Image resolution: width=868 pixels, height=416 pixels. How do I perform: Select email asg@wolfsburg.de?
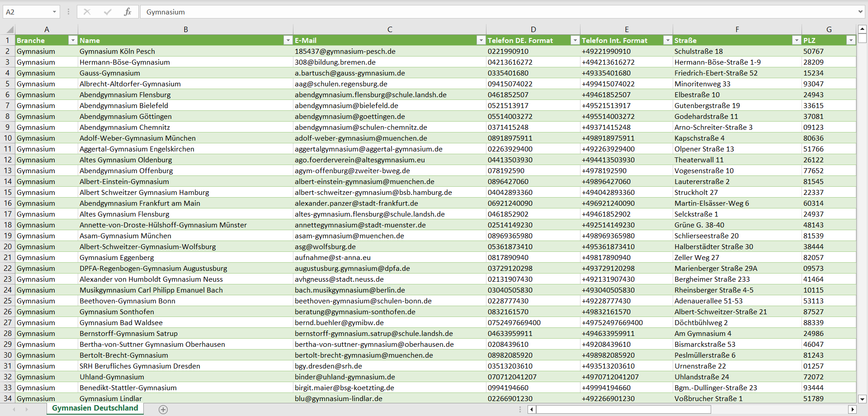pos(390,246)
